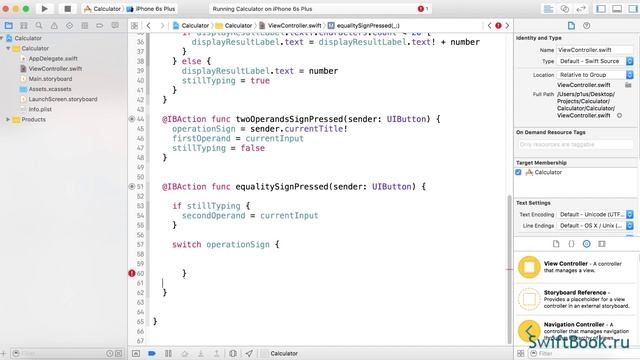Image resolution: width=640 pixels, height=360 pixels.
Task: Show the Object library
Action: tap(587, 244)
